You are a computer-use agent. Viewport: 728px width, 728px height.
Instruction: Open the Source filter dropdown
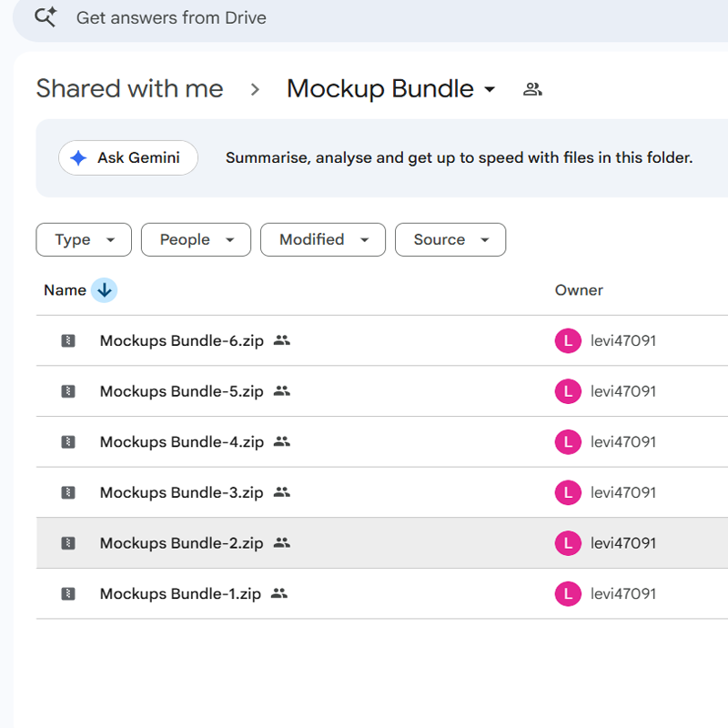(x=450, y=239)
